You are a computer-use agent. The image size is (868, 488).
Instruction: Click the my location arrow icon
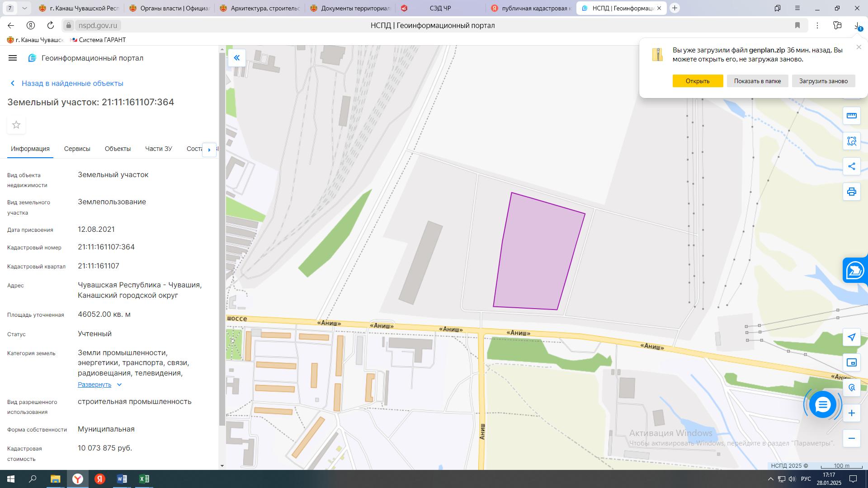(851, 337)
